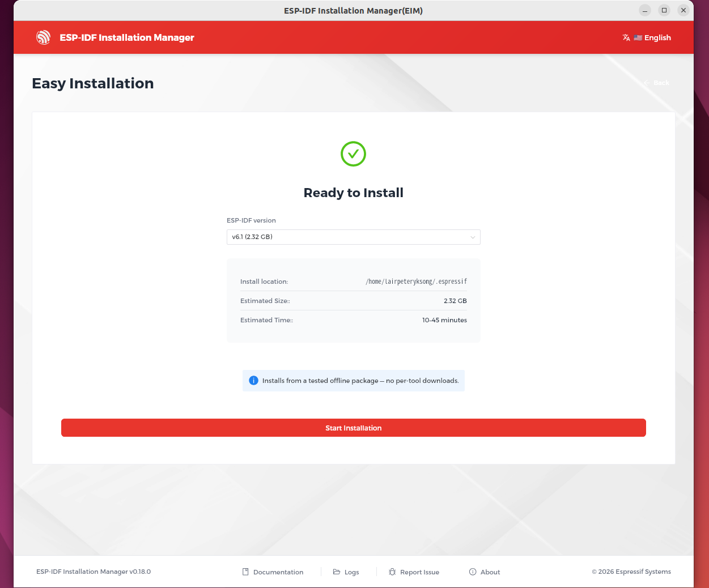Click the window title bar text
This screenshot has width=709, height=588.
354,11
